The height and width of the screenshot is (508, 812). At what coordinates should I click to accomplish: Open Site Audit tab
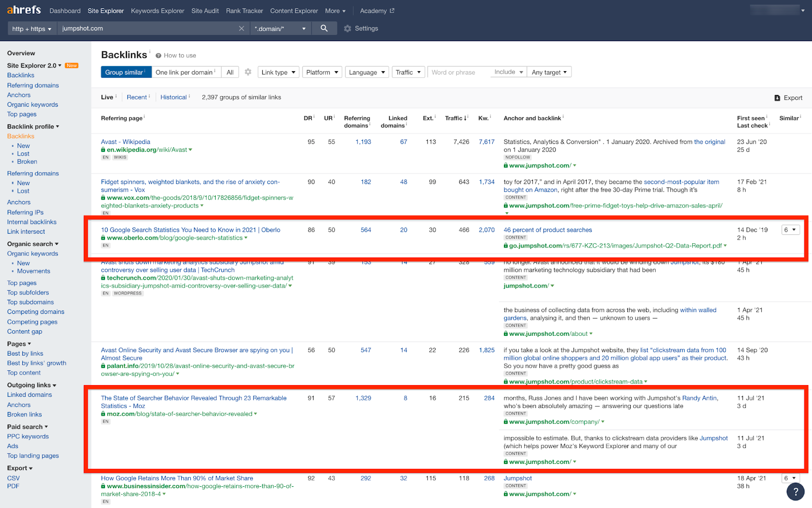click(x=205, y=11)
